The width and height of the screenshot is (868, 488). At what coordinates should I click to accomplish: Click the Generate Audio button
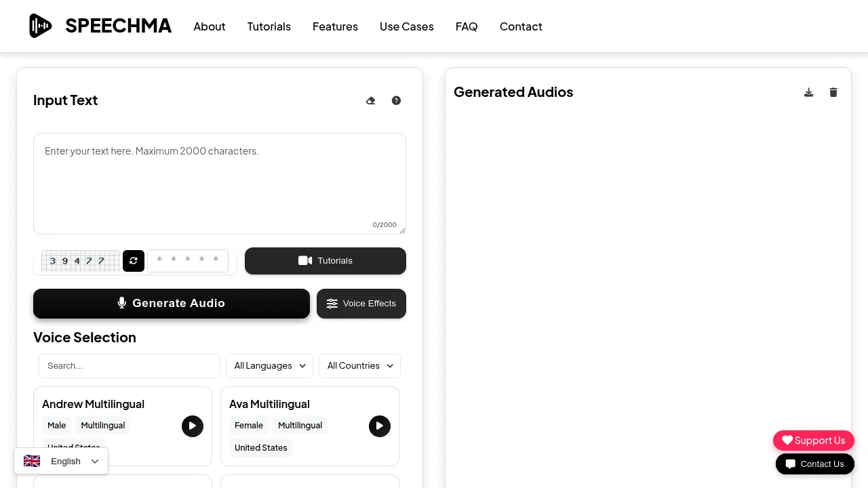171,303
